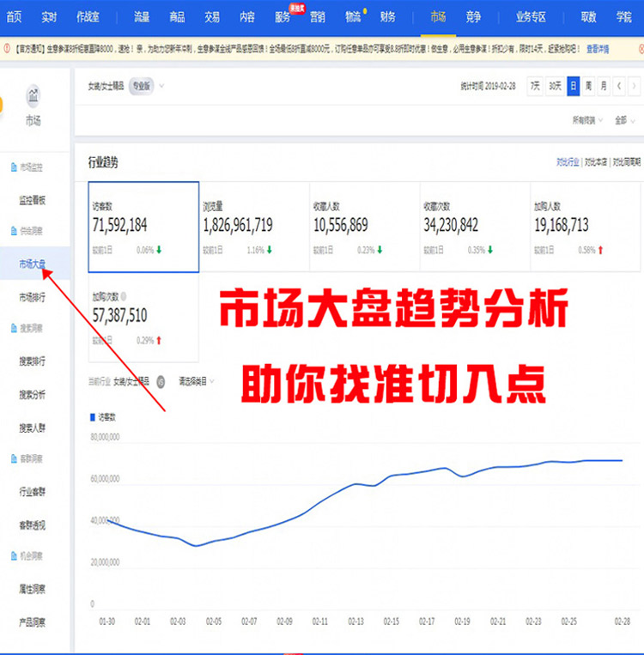Select the 收藏人数 metric card

[364, 227]
